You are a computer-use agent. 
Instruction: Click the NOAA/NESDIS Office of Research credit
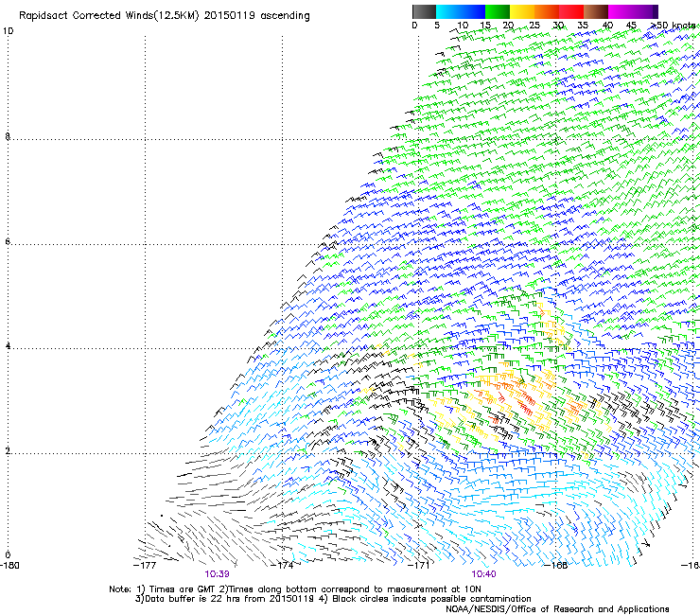557,609
